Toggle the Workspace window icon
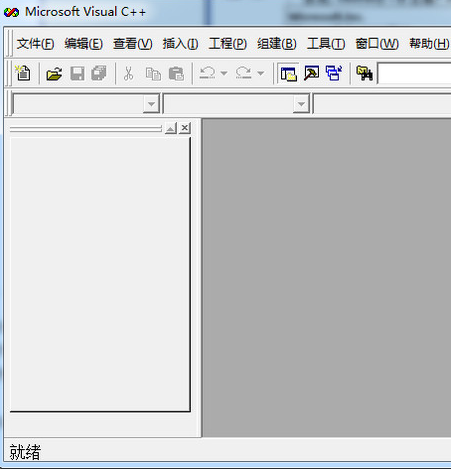The image size is (451, 472). click(288, 73)
